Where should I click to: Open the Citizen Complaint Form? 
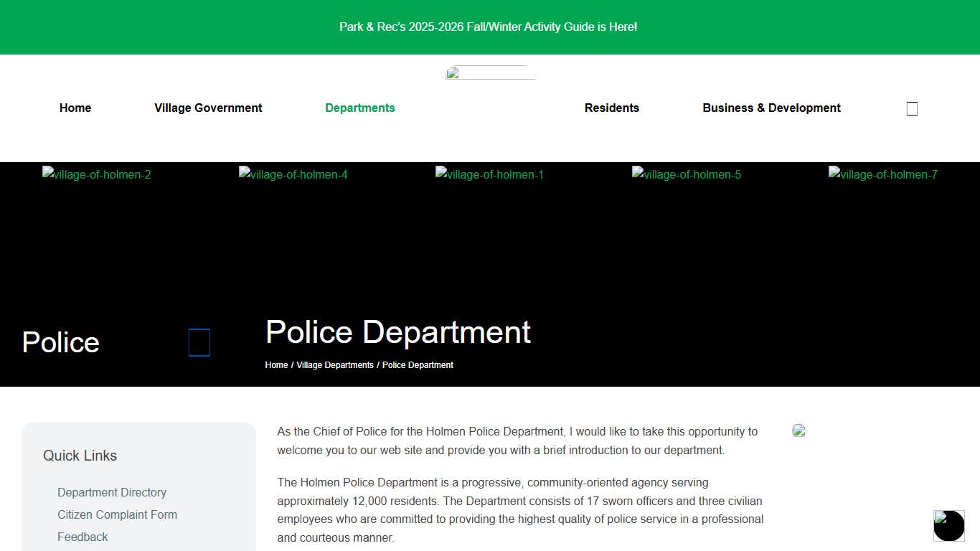coord(117,514)
